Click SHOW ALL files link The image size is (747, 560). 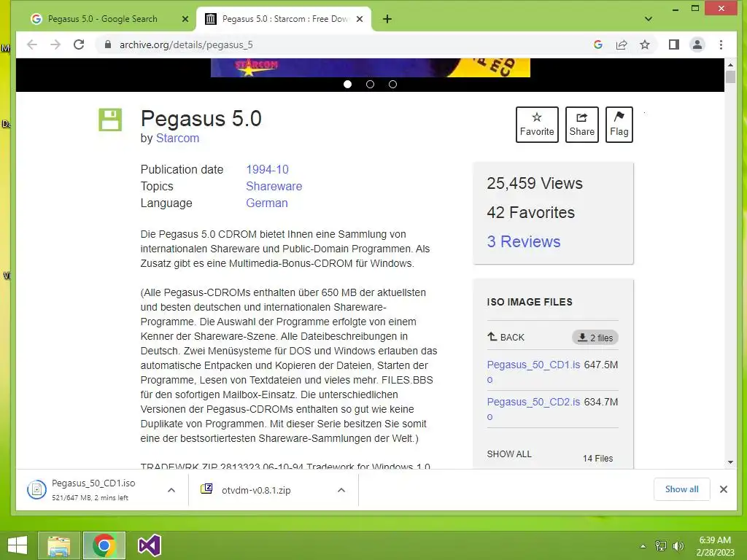(508, 454)
